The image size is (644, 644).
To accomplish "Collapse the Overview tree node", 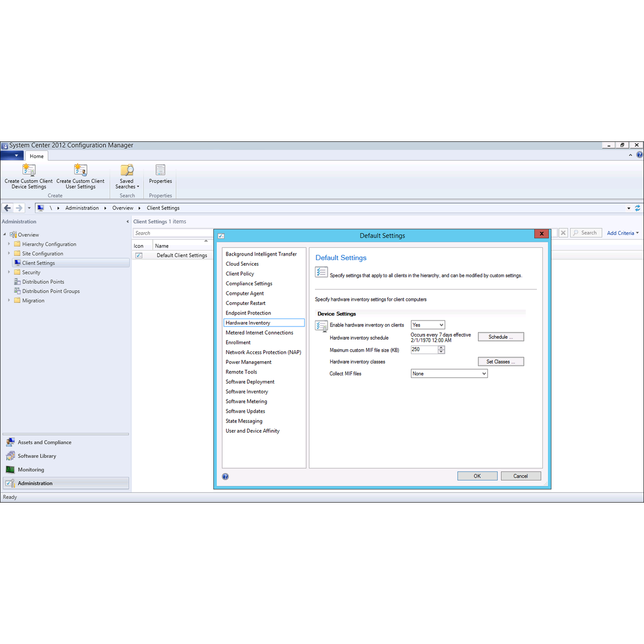I will click(x=5, y=234).
